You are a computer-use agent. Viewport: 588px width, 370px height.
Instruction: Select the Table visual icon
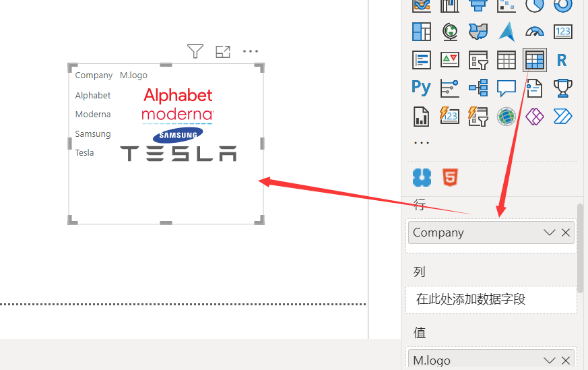pyautogui.click(x=507, y=60)
